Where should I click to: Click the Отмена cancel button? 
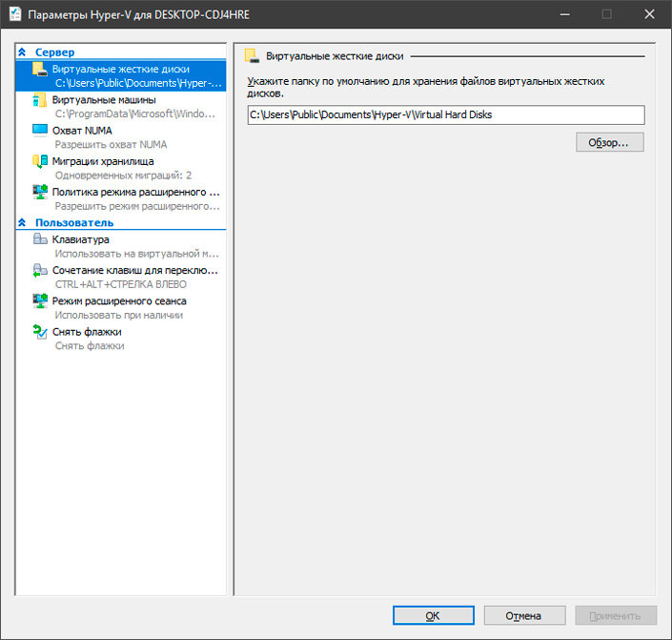click(x=524, y=615)
